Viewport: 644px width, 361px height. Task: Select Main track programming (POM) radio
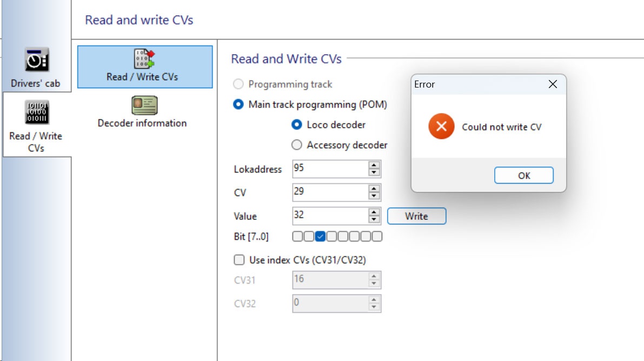click(x=238, y=104)
